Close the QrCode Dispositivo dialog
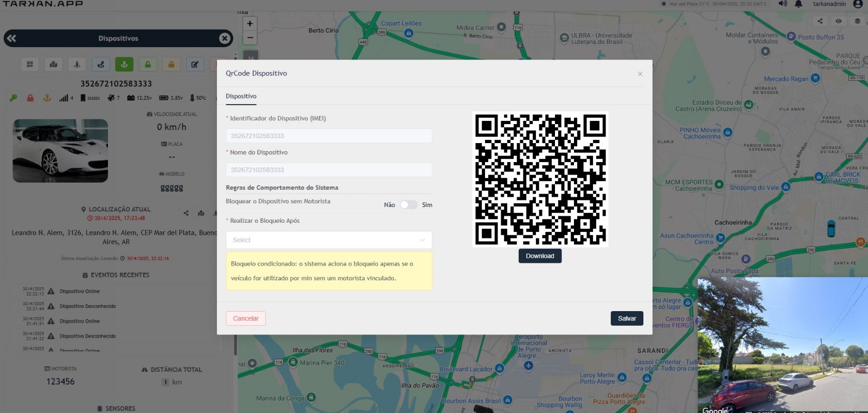The image size is (868, 413). (640, 74)
